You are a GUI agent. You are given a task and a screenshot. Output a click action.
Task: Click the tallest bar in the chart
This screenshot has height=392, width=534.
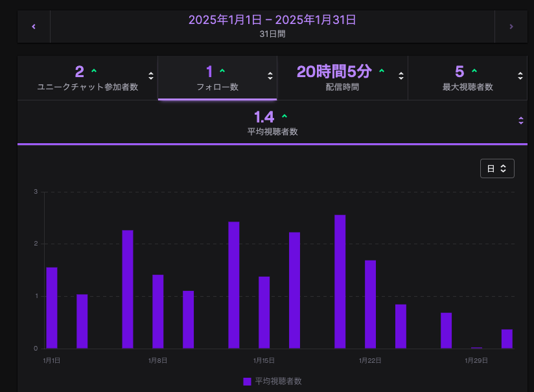pyautogui.click(x=340, y=282)
